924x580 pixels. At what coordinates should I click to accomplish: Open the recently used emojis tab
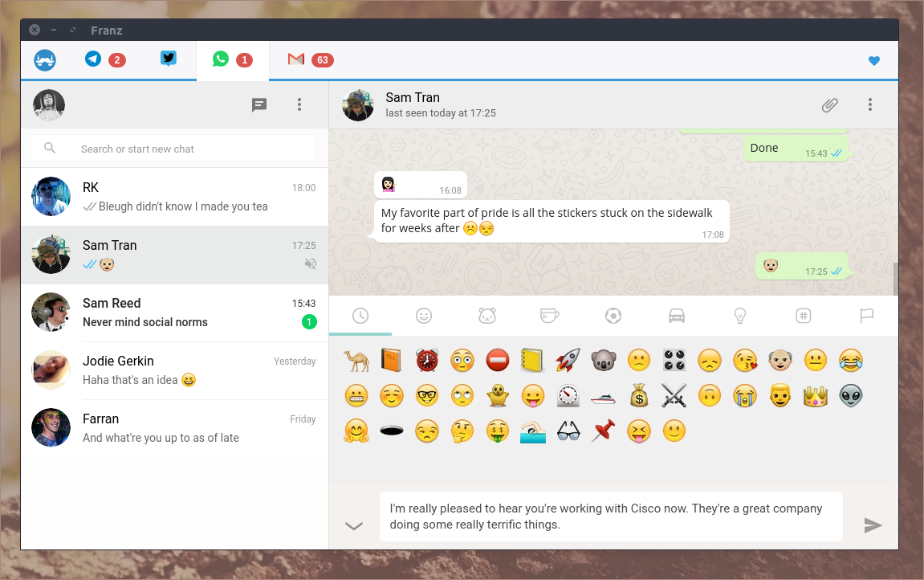coord(360,315)
